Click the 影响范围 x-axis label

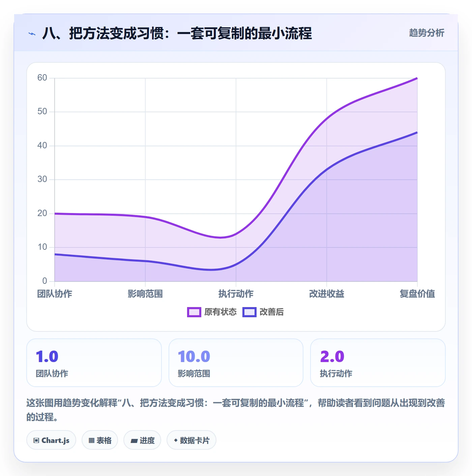pos(145,294)
